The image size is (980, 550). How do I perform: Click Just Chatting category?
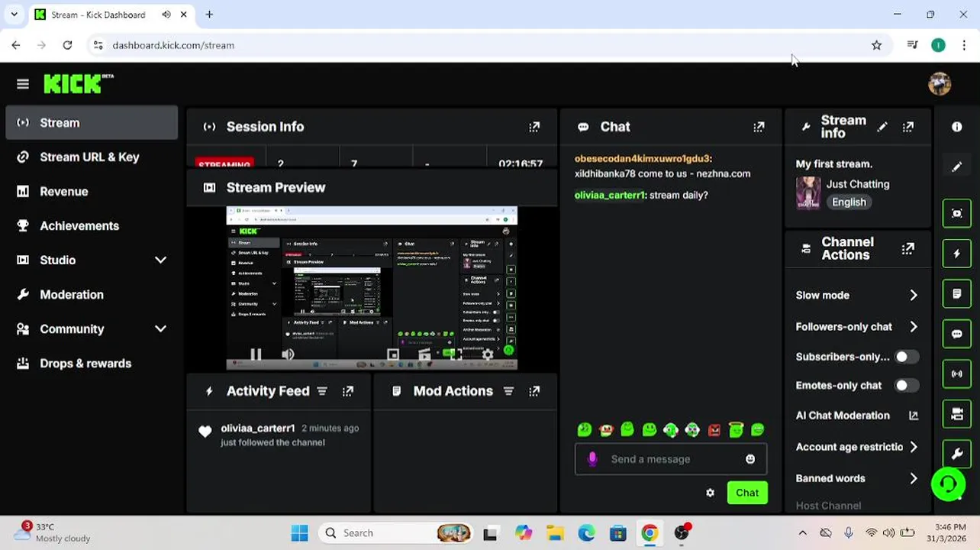(x=858, y=184)
